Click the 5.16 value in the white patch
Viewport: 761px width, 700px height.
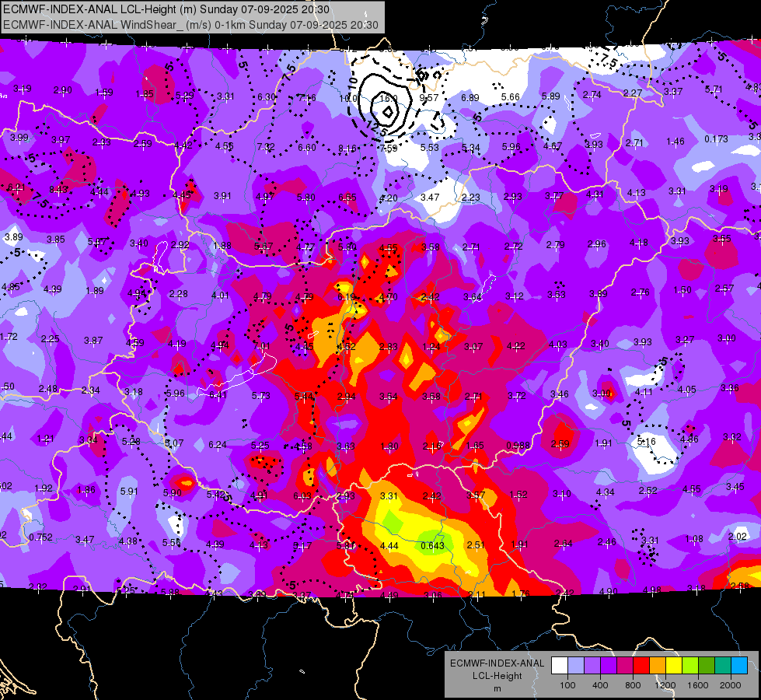click(647, 441)
